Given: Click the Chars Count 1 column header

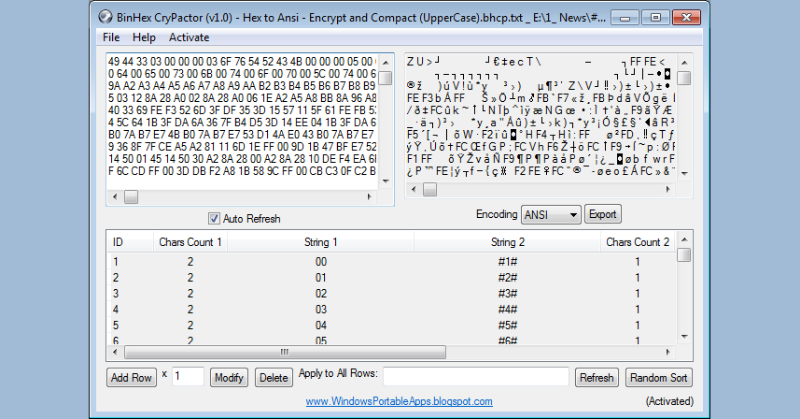Looking at the screenshot, I should click(x=190, y=242).
